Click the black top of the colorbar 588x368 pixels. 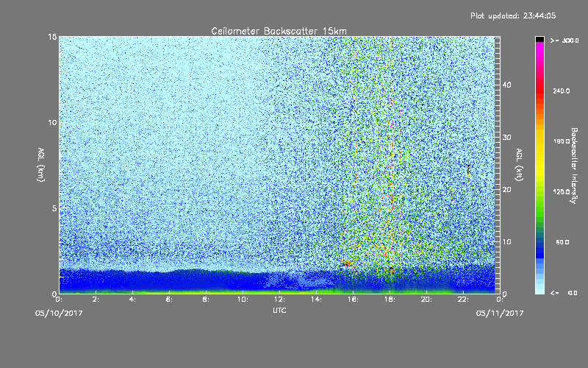(x=539, y=39)
